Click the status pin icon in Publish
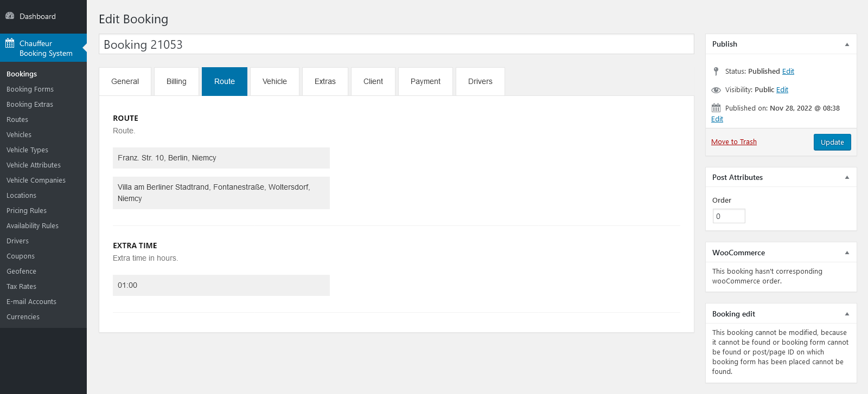 [716, 71]
